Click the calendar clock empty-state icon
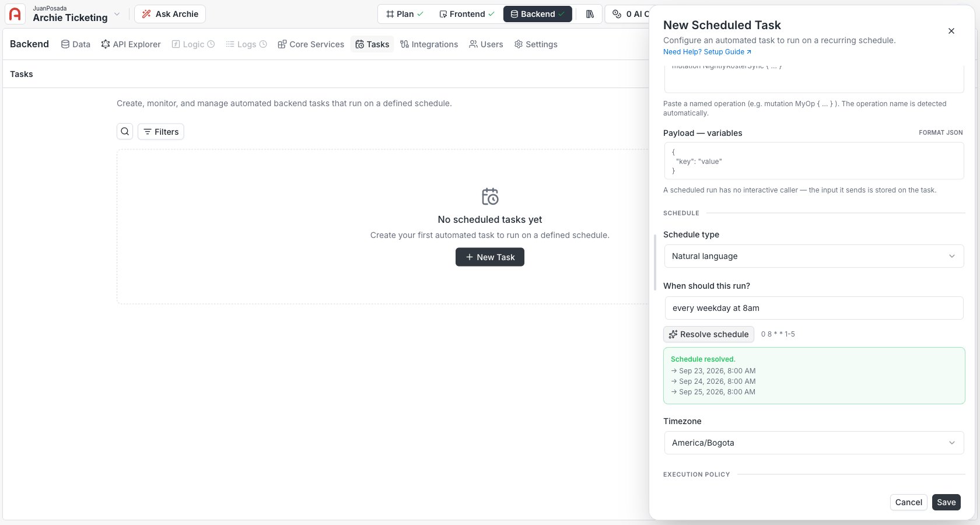Image resolution: width=980 pixels, height=525 pixels. tap(490, 197)
